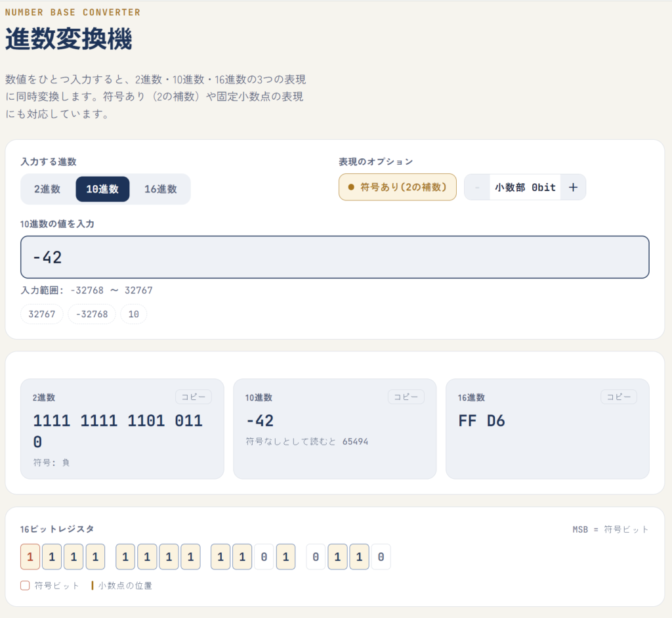This screenshot has width=672, height=618.
Task: Select the 進数変換機 page title
Action: click(x=68, y=39)
